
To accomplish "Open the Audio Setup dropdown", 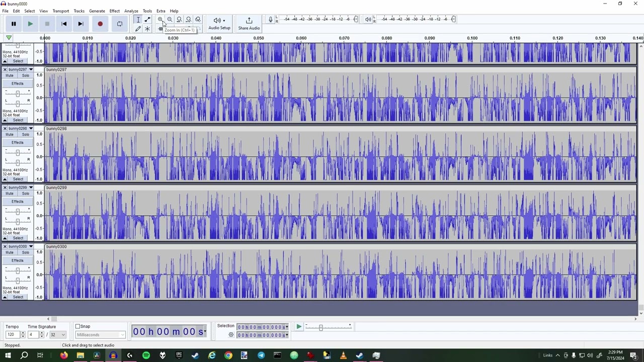I will tap(219, 23).
